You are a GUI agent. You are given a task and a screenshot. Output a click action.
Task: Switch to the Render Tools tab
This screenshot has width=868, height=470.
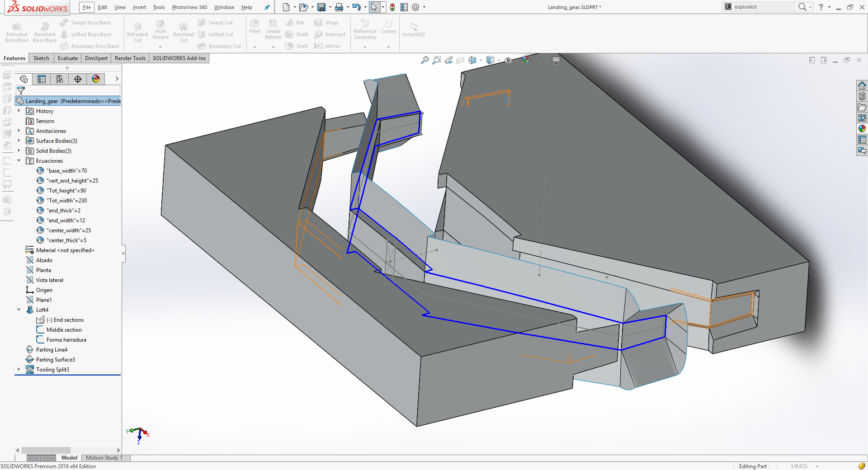pyautogui.click(x=130, y=58)
